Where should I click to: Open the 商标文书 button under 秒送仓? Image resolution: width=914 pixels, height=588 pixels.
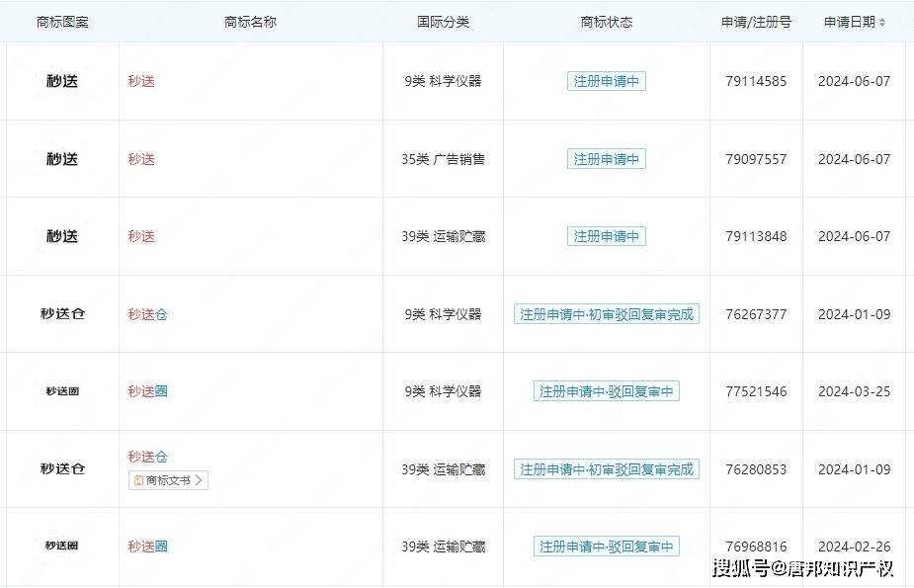[168, 480]
